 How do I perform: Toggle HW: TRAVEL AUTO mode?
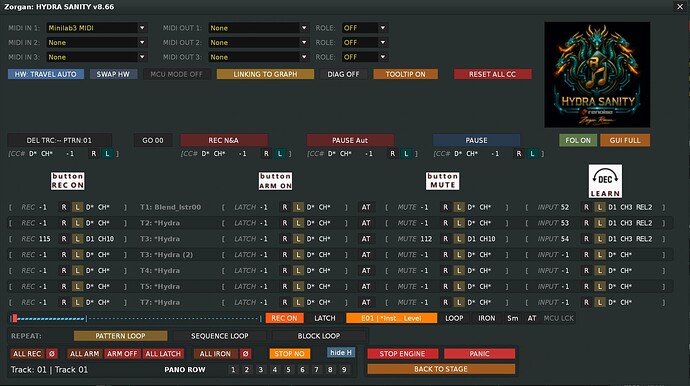[46, 74]
